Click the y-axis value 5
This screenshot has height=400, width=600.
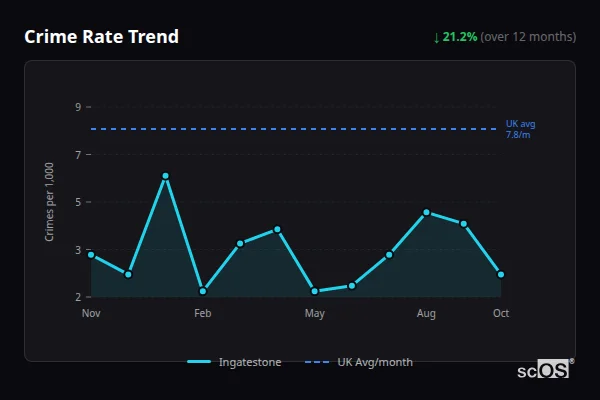[78, 202]
